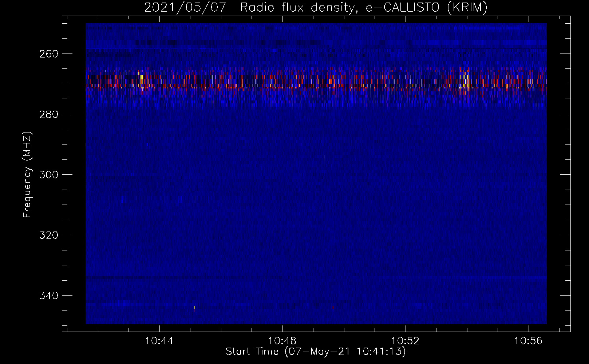The image size is (589, 364).
Task: Click the 320 frequency tick label
Action: [49, 235]
